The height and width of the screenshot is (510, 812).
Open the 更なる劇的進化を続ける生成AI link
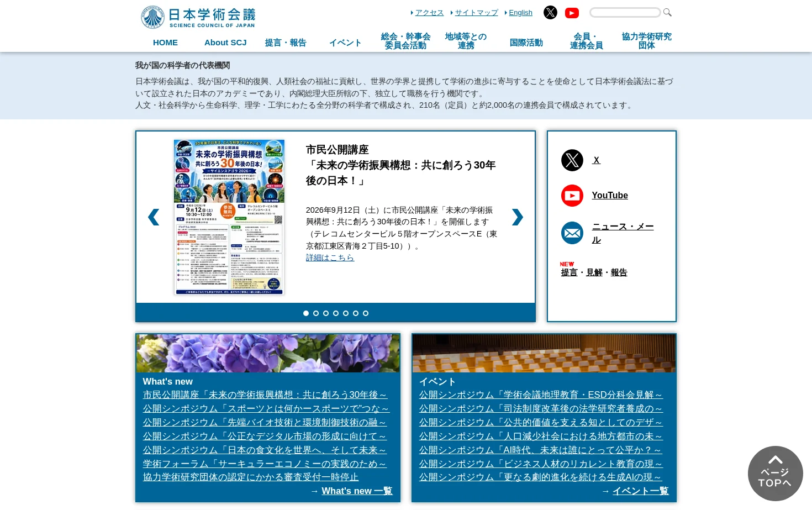pyautogui.click(x=540, y=477)
